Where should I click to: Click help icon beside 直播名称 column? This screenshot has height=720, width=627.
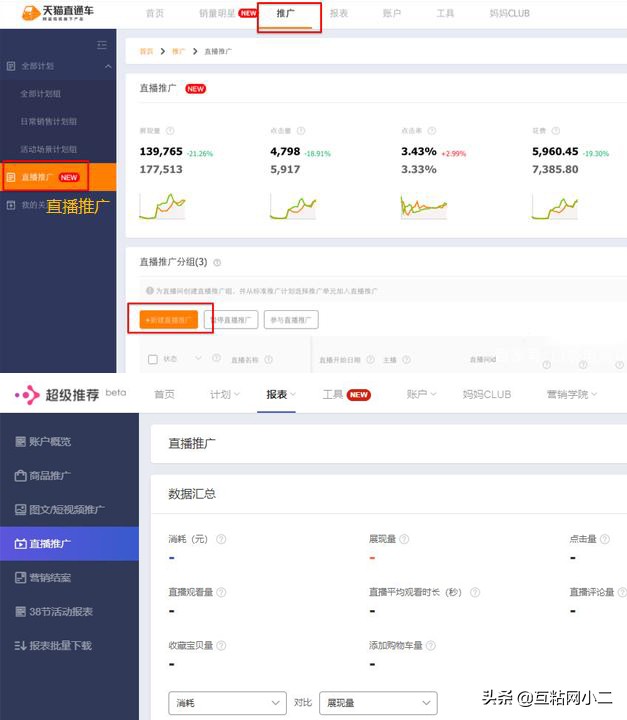click(x=269, y=359)
